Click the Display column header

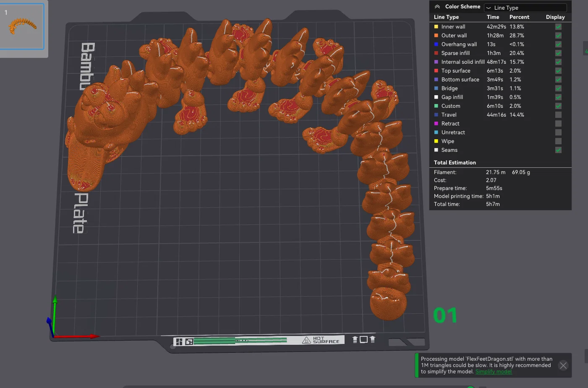(555, 17)
